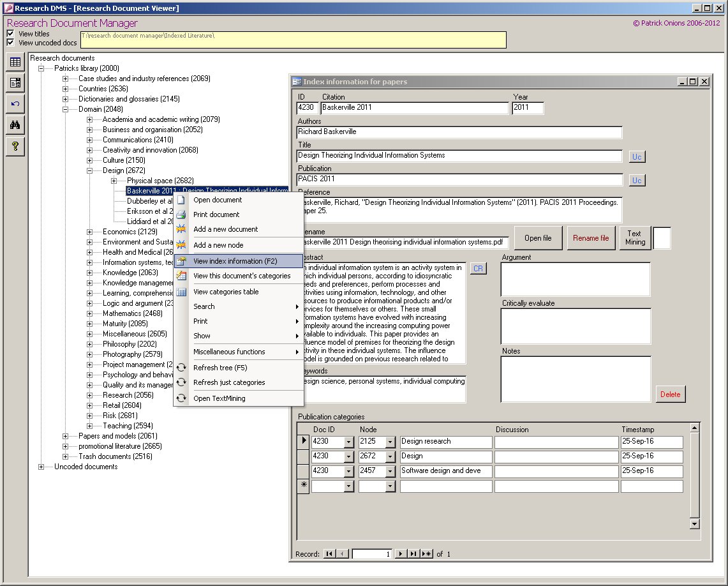The width and height of the screenshot is (728, 586).
Task: Click the Open file button
Action: click(538, 238)
